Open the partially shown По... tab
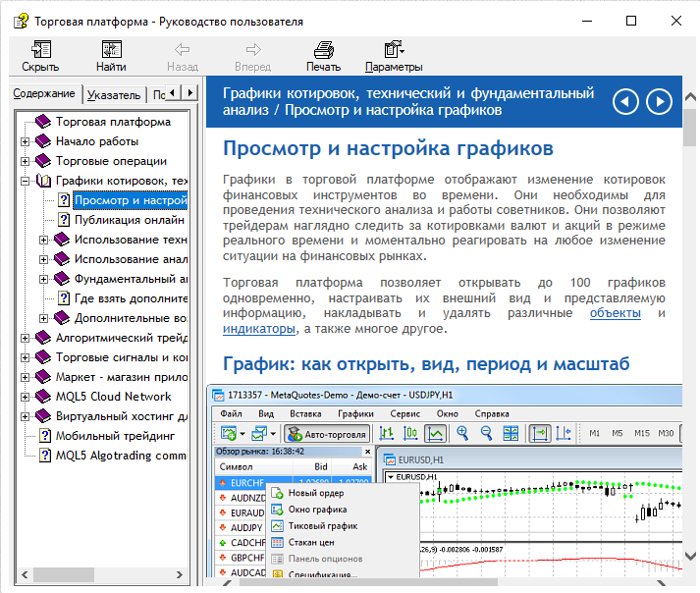The width and height of the screenshot is (700, 593). pos(158,94)
